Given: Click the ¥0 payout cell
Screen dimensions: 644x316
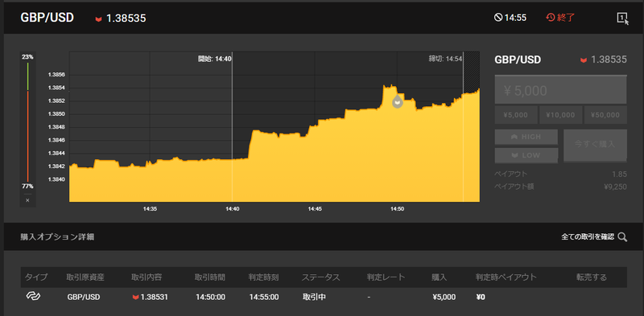Looking at the screenshot, I should [x=481, y=298].
